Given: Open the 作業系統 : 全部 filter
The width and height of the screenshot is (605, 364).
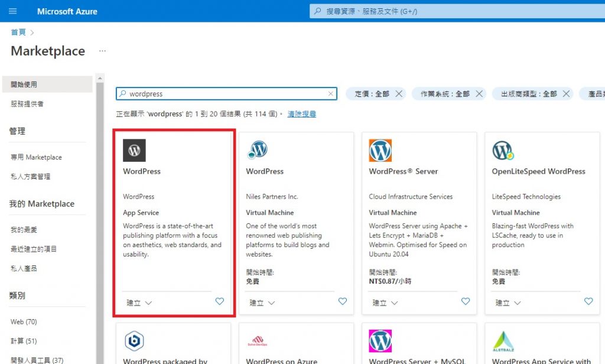Looking at the screenshot, I should click(x=445, y=94).
